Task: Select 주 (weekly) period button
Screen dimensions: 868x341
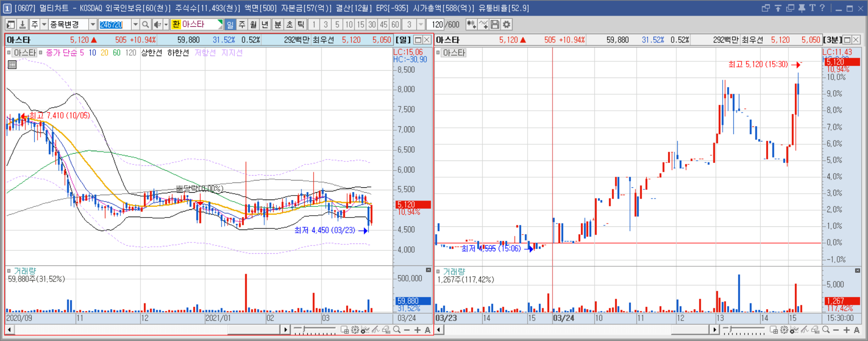Action: [242, 24]
